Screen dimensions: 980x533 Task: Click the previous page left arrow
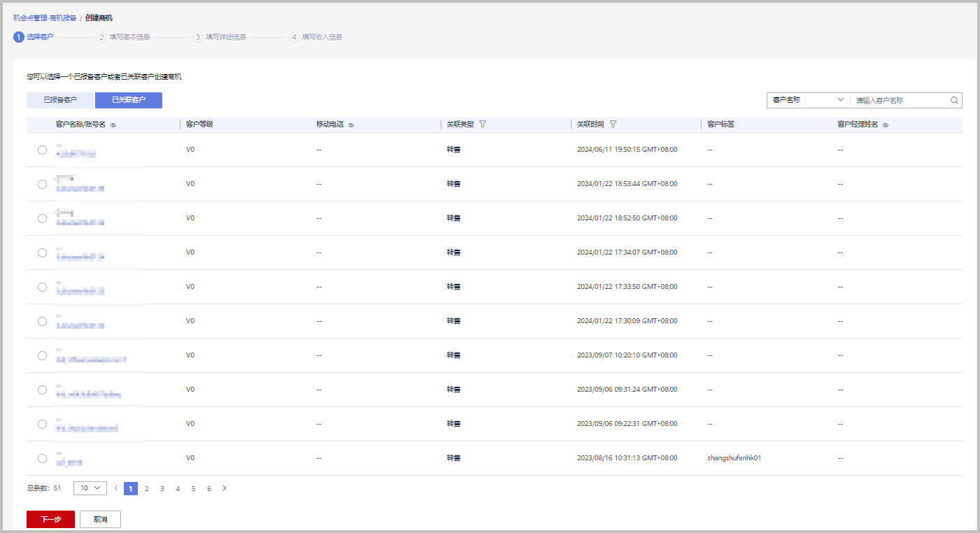[x=116, y=488]
